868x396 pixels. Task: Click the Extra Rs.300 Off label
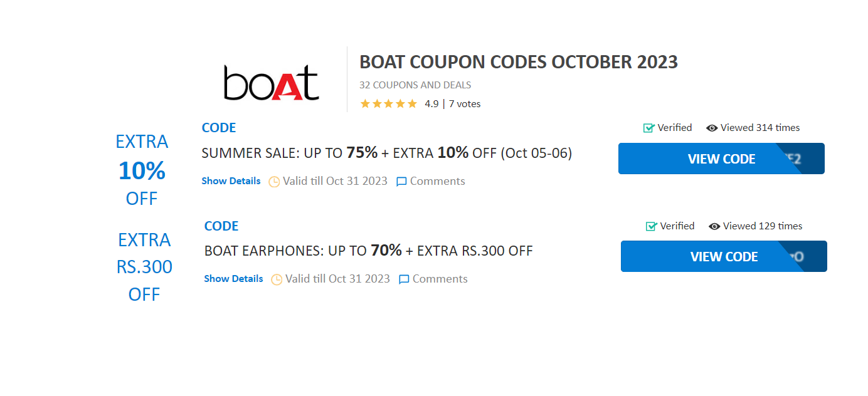point(144,267)
